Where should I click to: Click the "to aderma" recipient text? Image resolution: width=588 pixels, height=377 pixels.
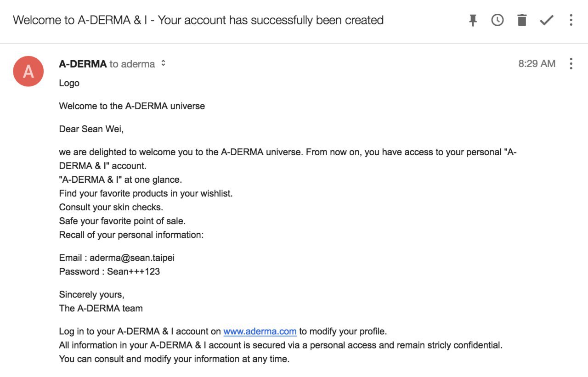(x=132, y=64)
